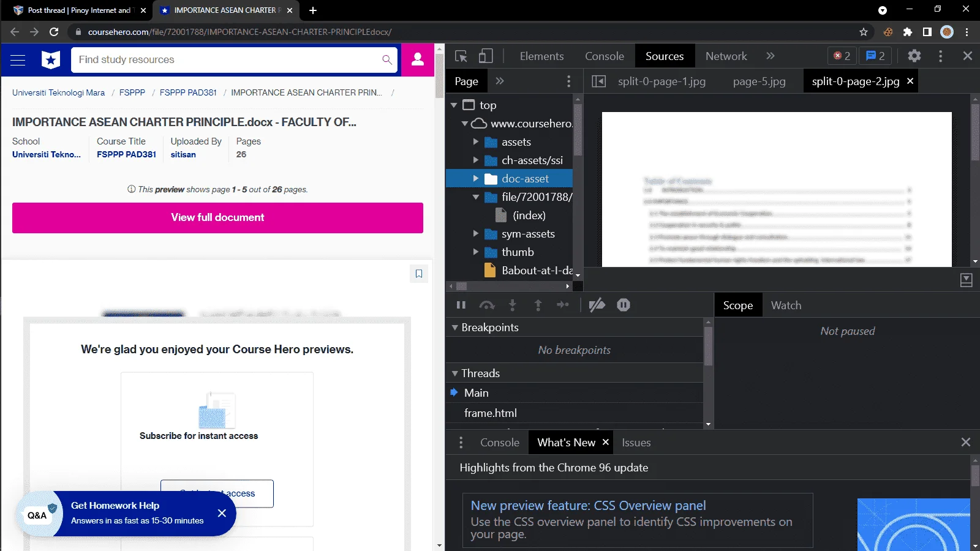Viewport: 980px width, 551px height.
Task: Click the step debugger button
Action: 563,305
